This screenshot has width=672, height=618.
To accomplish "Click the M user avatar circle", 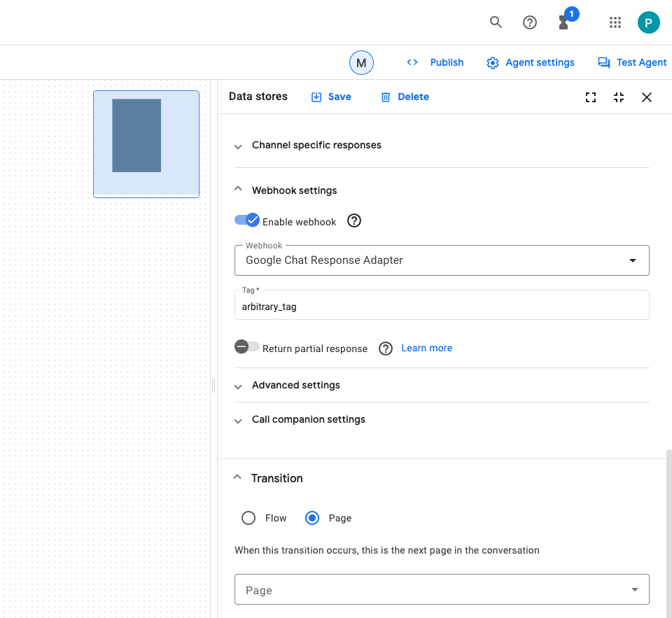I will coord(361,63).
